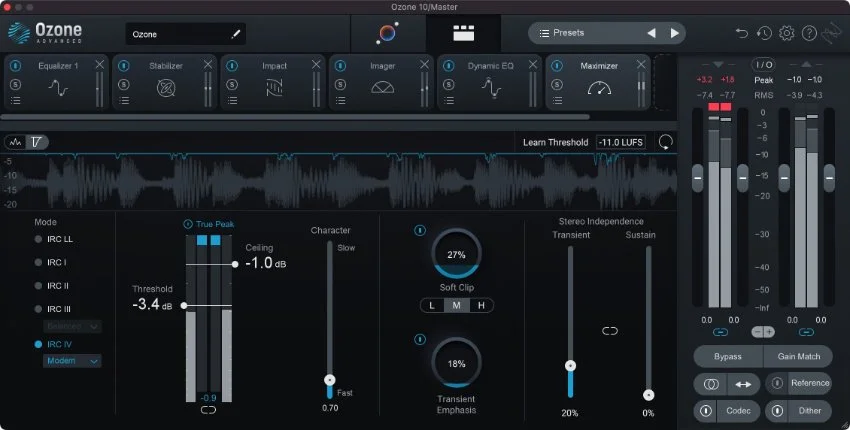Select Soft Clip L setting
This screenshot has width=850, height=430.
tap(432, 305)
